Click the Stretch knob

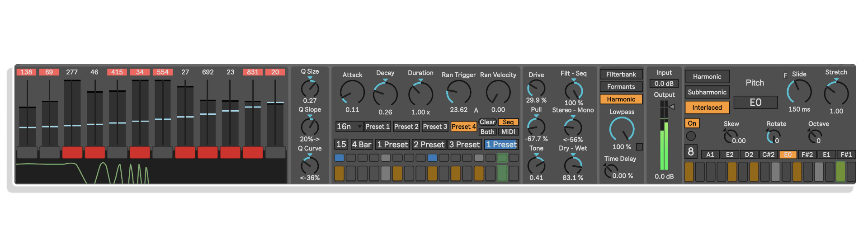(836, 93)
